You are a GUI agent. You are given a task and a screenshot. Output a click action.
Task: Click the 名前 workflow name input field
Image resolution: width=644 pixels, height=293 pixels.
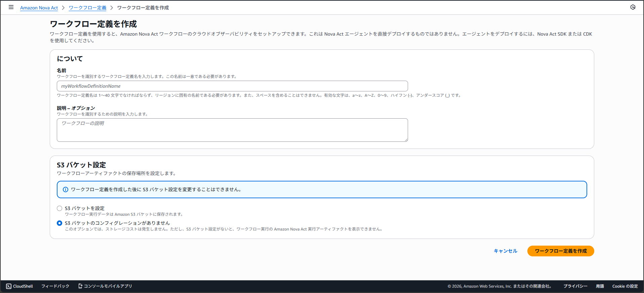pos(232,86)
